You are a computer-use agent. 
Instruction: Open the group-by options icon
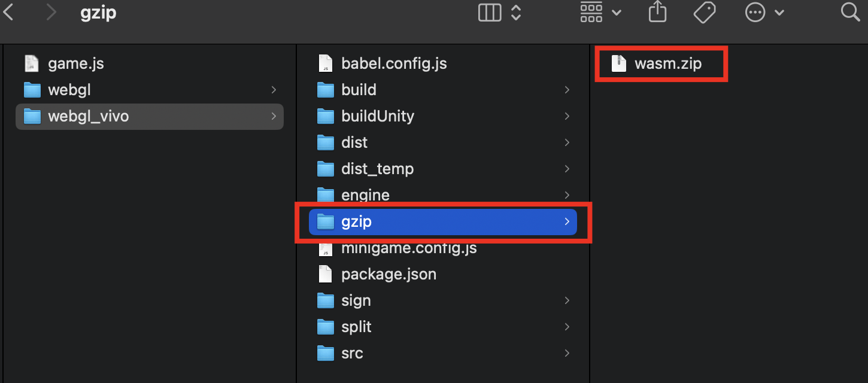click(591, 13)
